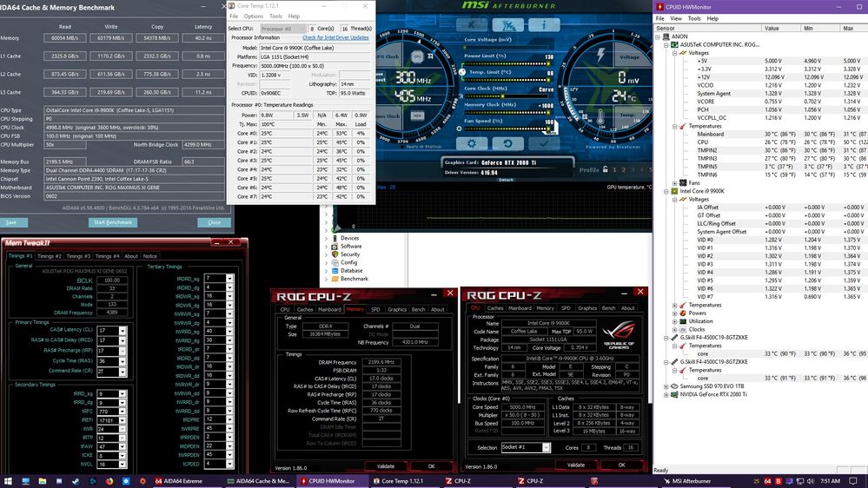Image resolution: width=868 pixels, height=488 pixels.
Task: Click the Security shield icon in AIDA64 tree
Action: (x=335, y=254)
